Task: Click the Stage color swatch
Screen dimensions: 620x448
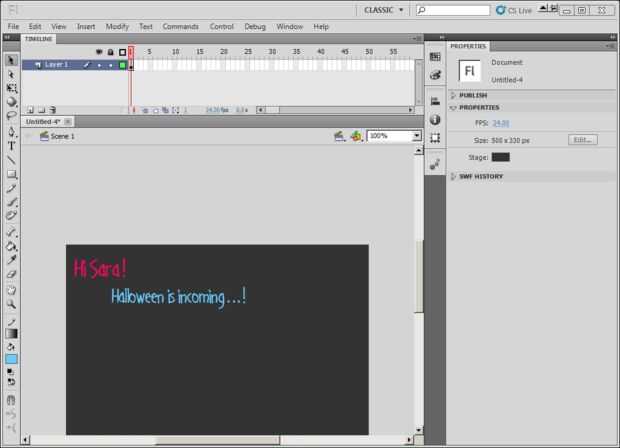Action: (x=500, y=157)
